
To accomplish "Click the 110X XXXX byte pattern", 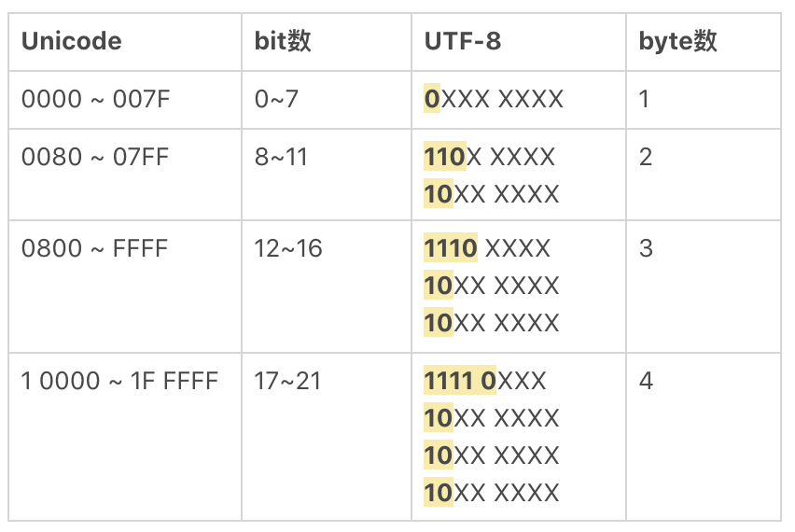I will point(490,156).
